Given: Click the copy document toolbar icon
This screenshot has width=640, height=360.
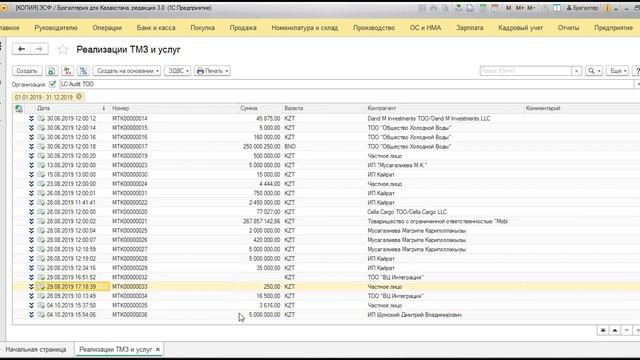Looking at the screenshot, I should click(x=51, y=71).
